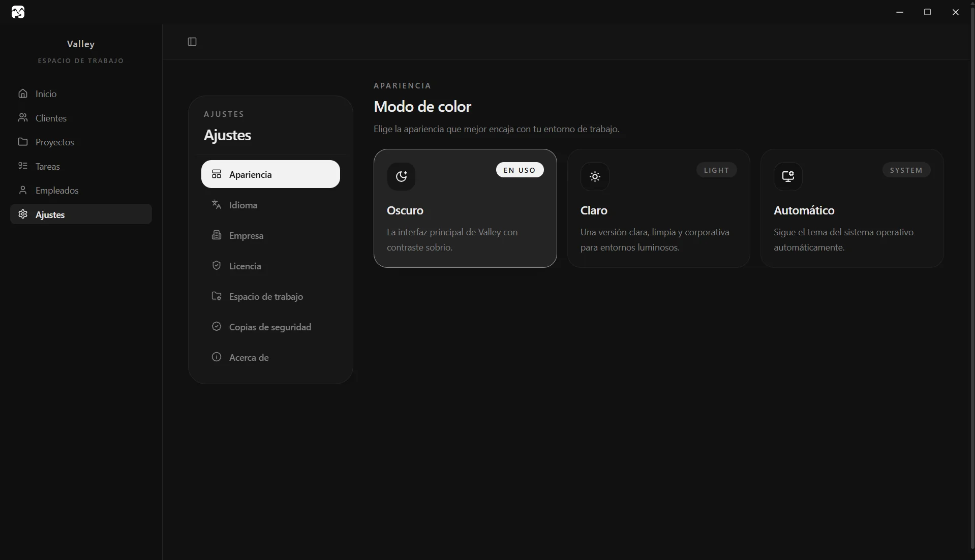Click the moon icon on the Oscuro card
Image resolution: width=975 pixels, height=560 pixels.
pos(401,176)
